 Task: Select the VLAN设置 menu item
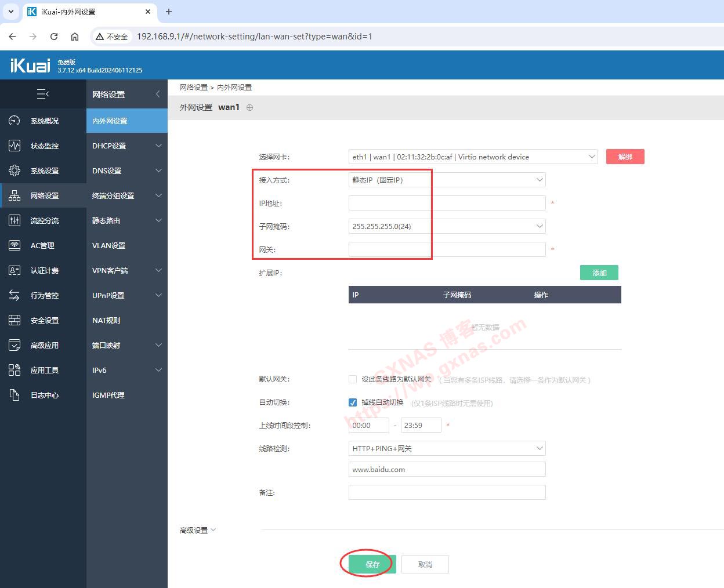point(108,245)
